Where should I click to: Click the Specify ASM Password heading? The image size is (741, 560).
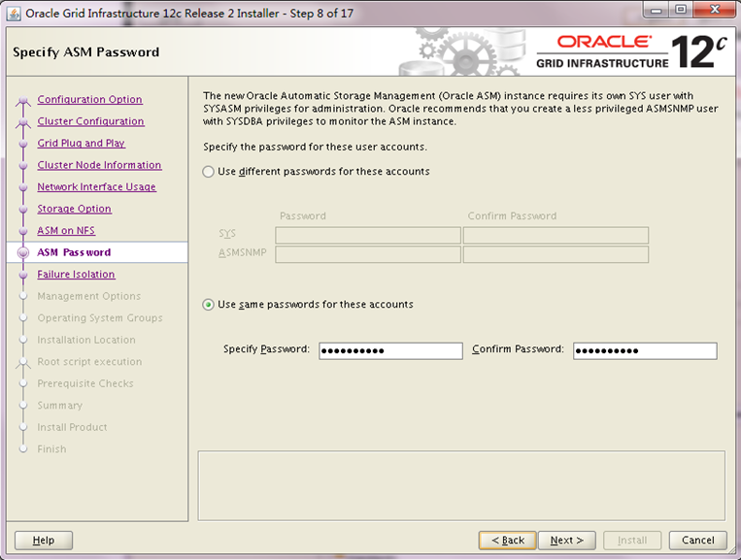[x=86, y=52]
